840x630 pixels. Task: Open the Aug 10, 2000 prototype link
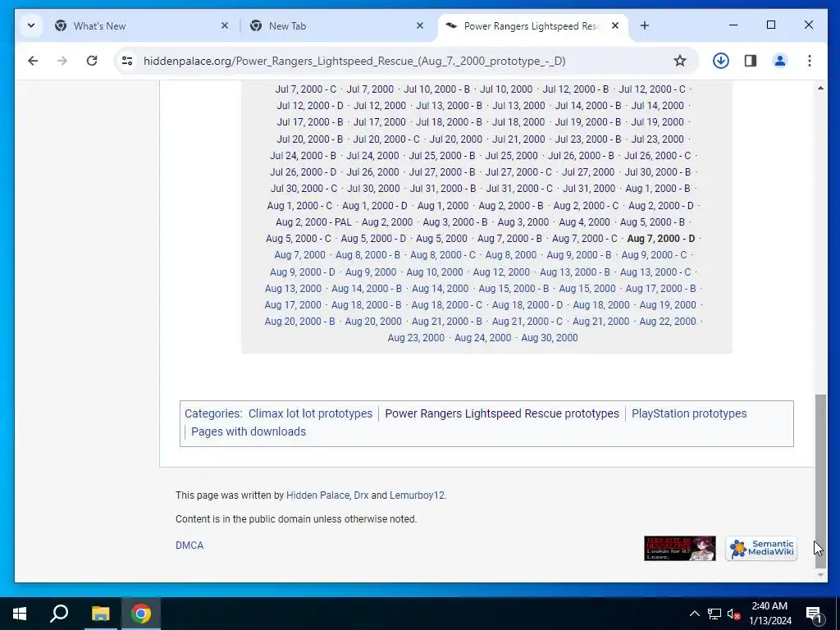pyautogui.click(x=435, y=272)
